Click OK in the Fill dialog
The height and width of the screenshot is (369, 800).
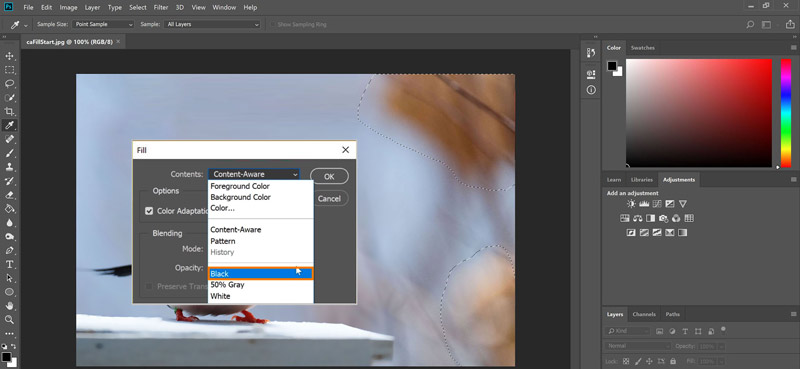[x=329, y=177]
